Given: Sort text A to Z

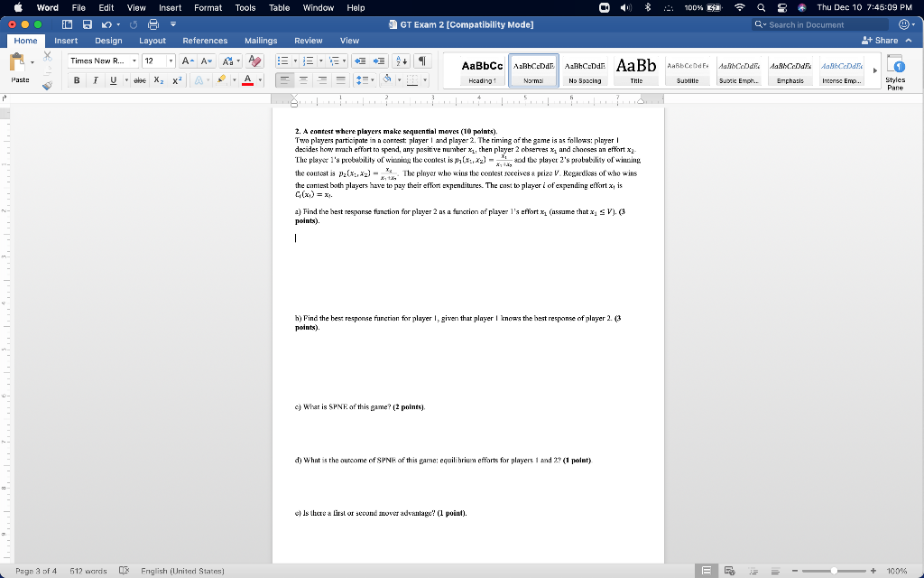Looking at the screenshot, I should click(402, 61).
